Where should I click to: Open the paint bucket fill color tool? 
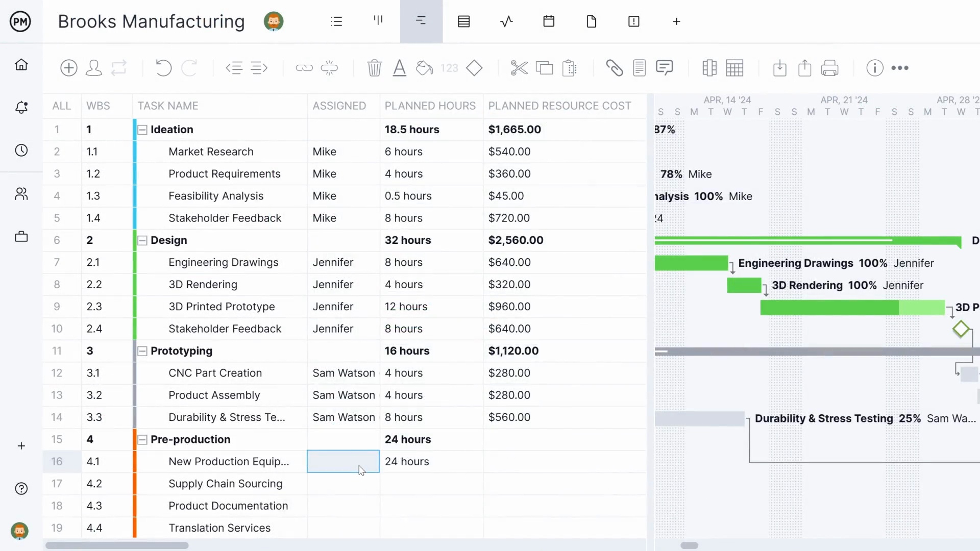pyautogui.click(x=424, y=68)
